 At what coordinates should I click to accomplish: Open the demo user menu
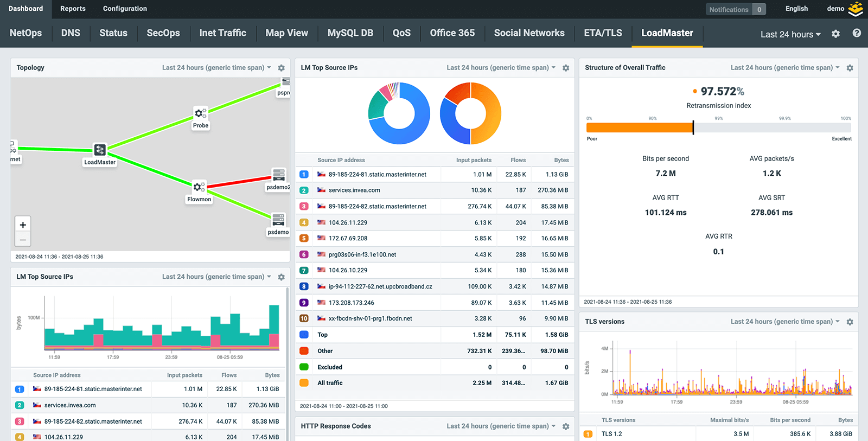tap(835, 9)
